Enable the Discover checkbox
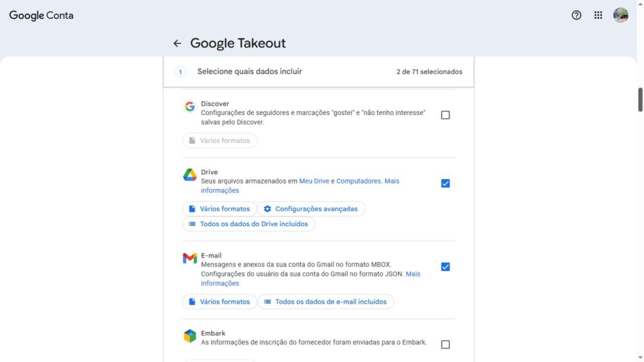 coord(445,115)
